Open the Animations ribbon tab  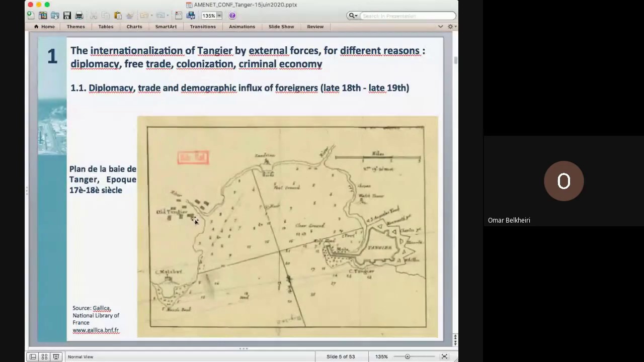tap(242, 27)
